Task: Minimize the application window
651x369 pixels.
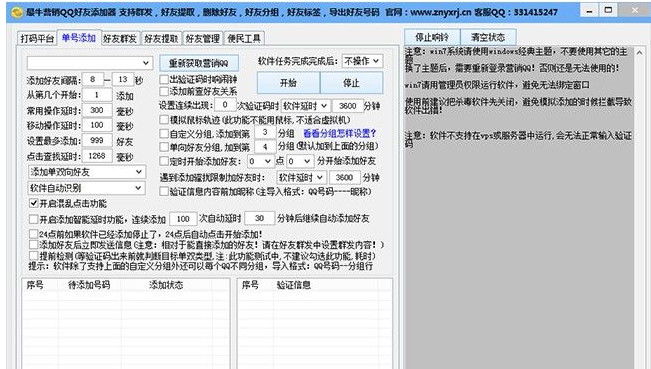Action: pyautogui.click(x=589, y=11)
